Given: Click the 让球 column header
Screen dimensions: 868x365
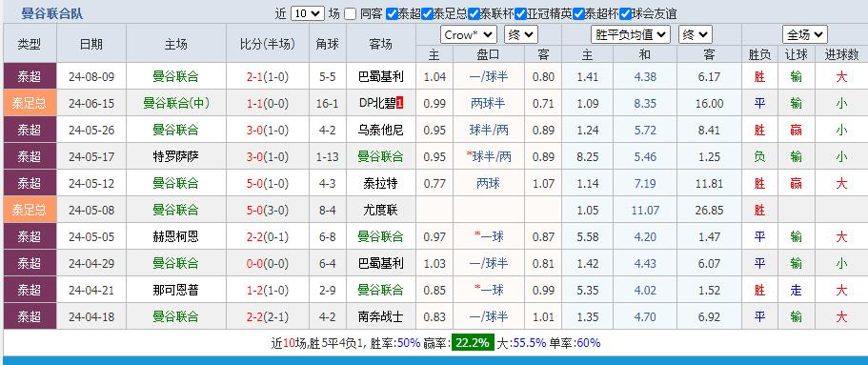Looking at the screenshot, I should [796, 54].
